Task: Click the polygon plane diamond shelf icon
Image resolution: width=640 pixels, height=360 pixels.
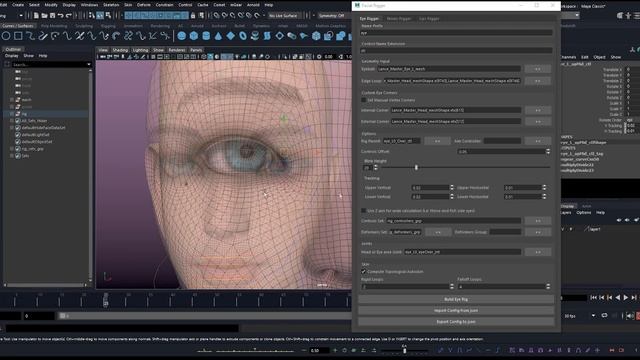Action: coord(231,36)
